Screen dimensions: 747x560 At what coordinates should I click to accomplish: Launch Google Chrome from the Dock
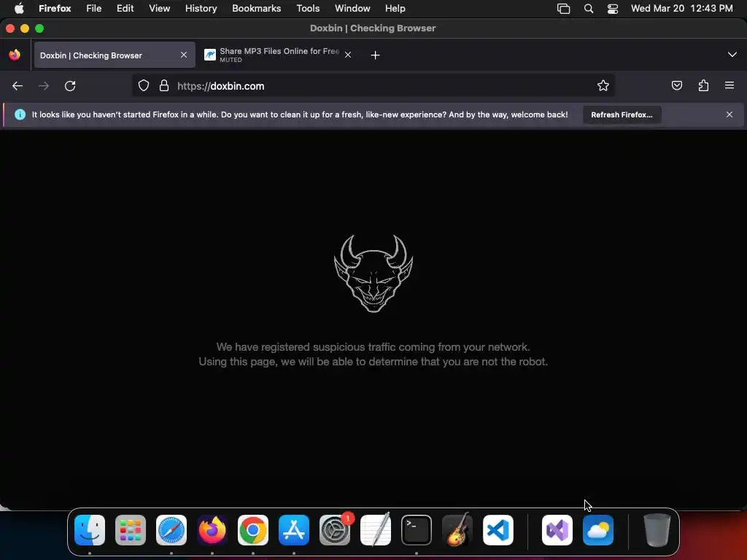coord(253,530)
